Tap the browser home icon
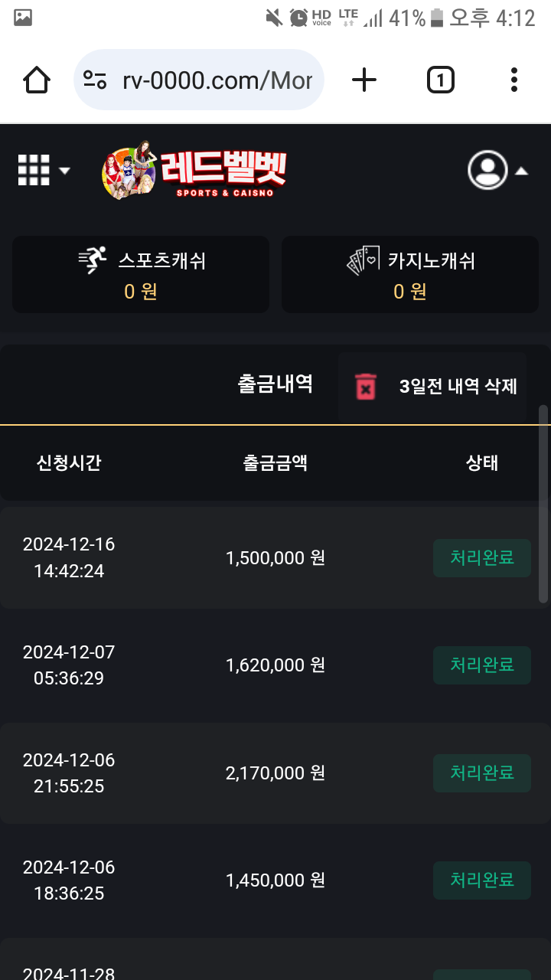Image resolution: width=551 pixels, height=980 pixels. click(x=37, y=80)
